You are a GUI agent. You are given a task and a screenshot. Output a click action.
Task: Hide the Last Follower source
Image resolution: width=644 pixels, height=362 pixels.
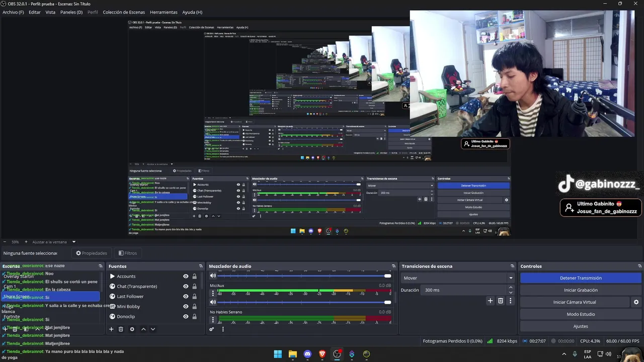(x=186, y=296)
